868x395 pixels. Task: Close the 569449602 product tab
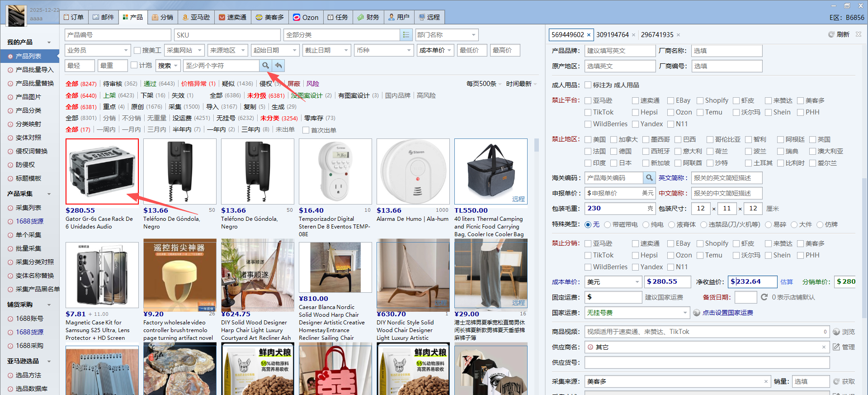pyautogui.click(x=589, y=35)
